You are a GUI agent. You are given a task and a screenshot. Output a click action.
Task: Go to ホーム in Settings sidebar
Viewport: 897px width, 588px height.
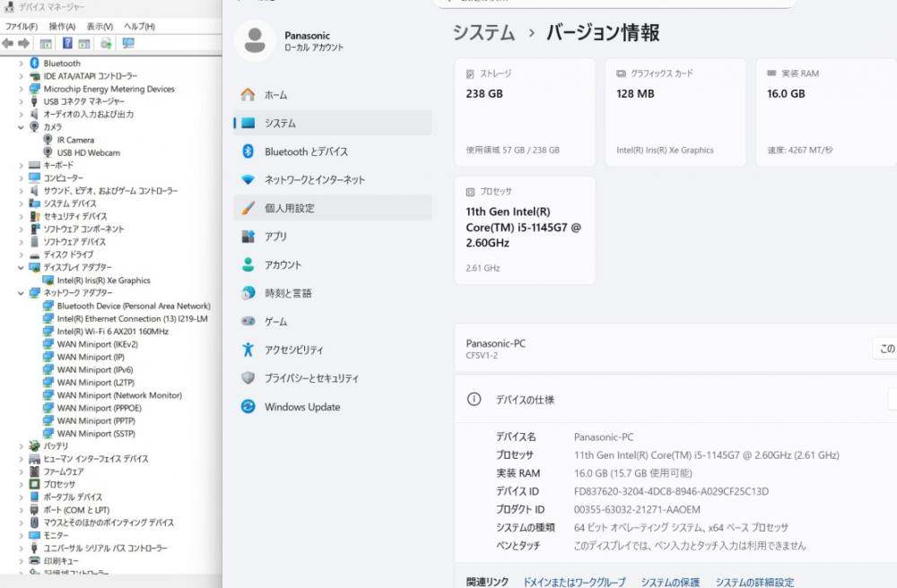click(x=276, y=95)
